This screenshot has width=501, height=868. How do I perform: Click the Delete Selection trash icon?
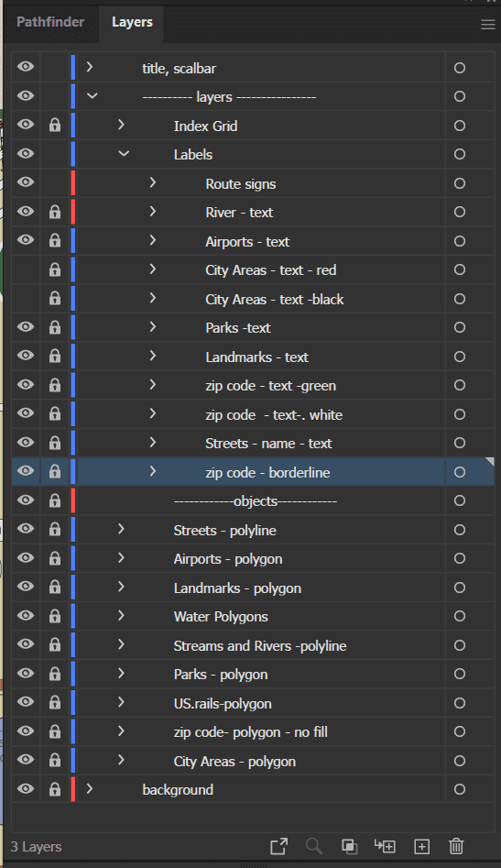pos(456,846)
